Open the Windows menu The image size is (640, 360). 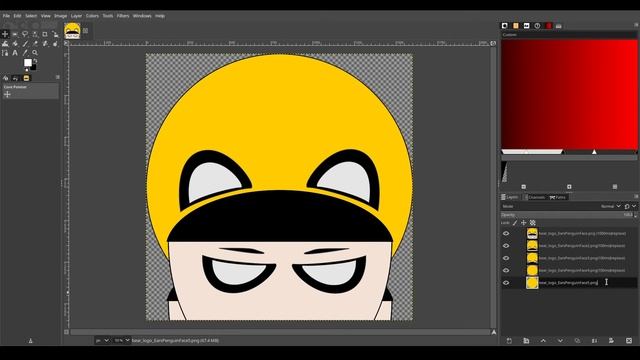(142, 16)
